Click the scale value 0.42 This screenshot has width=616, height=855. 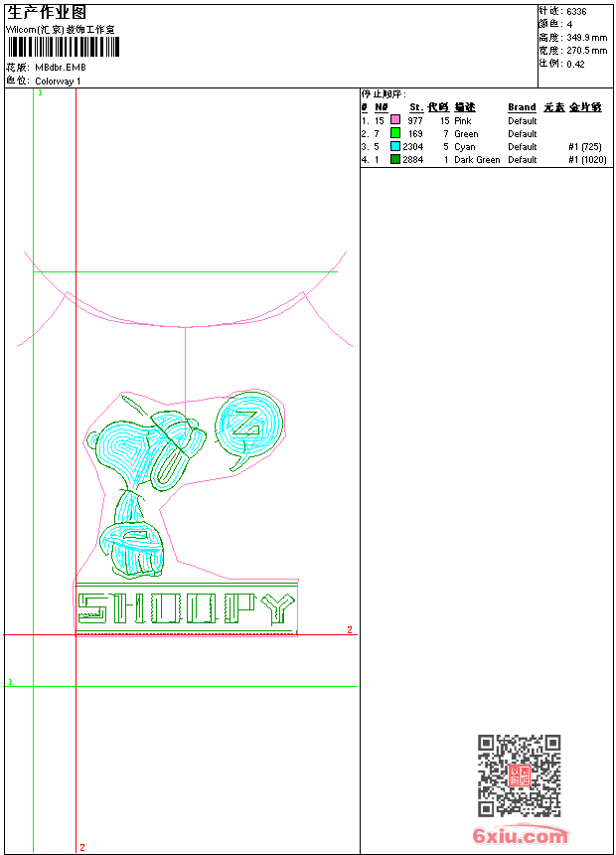[x=575, y=65]
